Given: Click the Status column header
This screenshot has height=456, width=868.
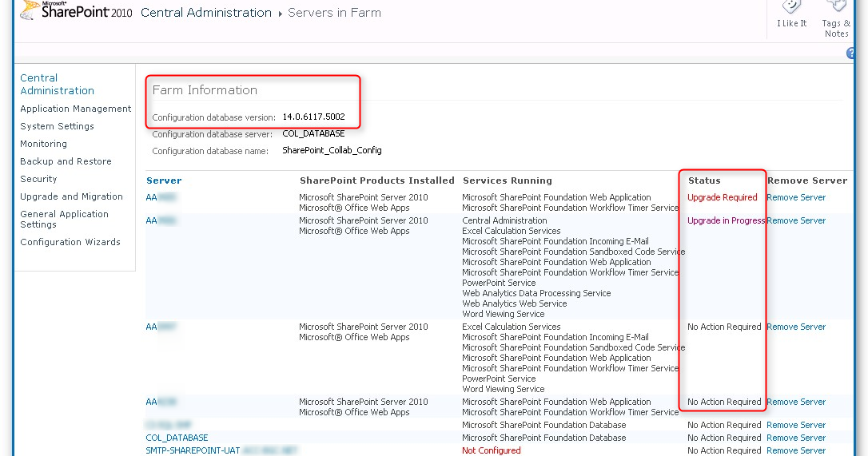Looking at the screenshot, I should [x=704, y=180].
